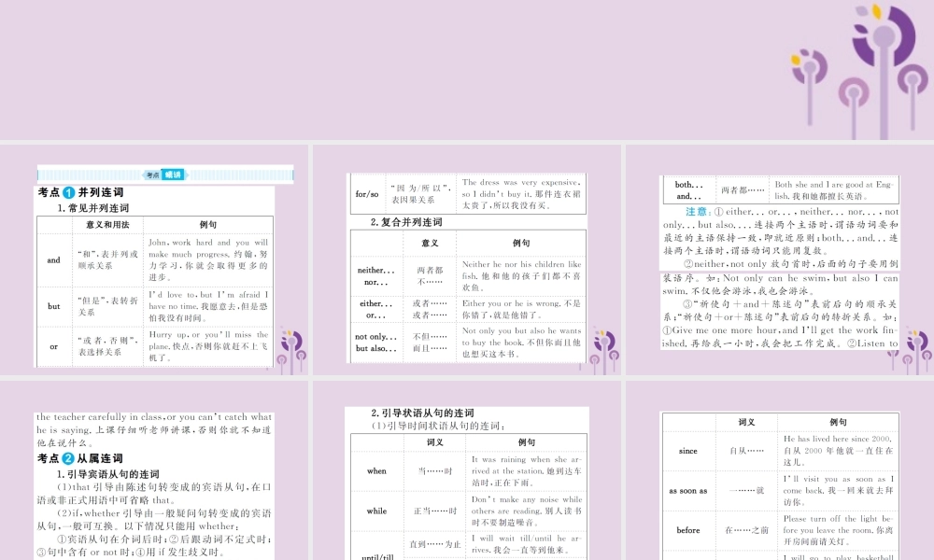This screenshot has width=934, height=560.
Task: Select the 'while' cell in the time clause table
Action: 376,511
